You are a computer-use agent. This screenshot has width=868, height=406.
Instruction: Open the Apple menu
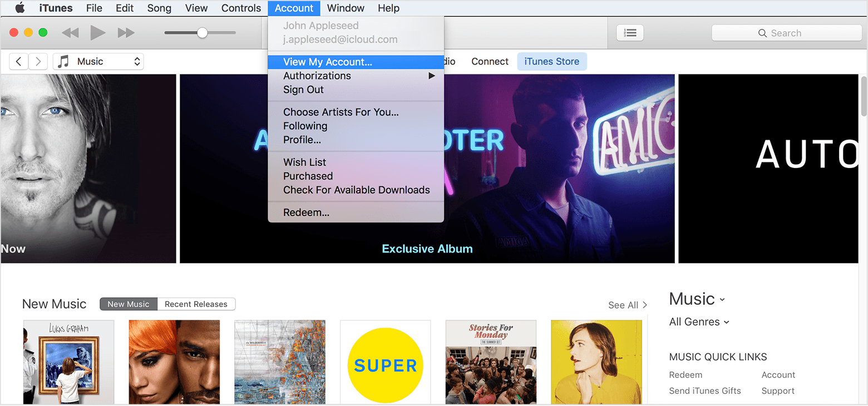pos(20,8)
